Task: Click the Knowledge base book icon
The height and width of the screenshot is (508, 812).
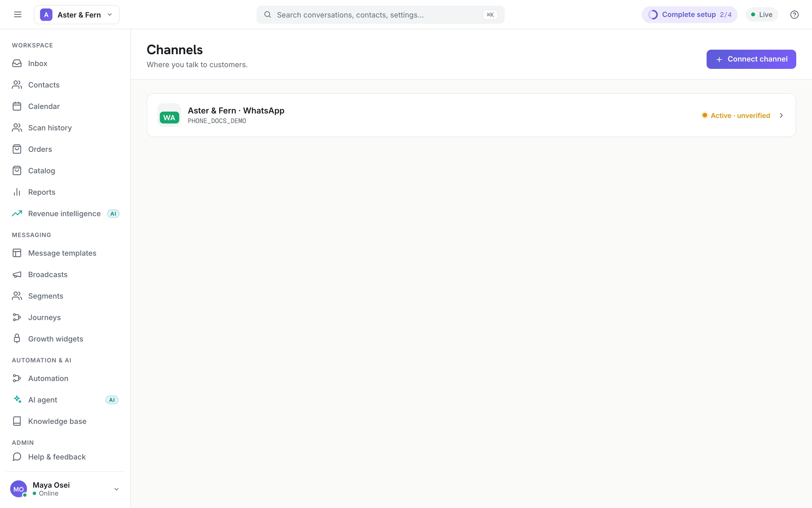Action: [x=17, y=421]
